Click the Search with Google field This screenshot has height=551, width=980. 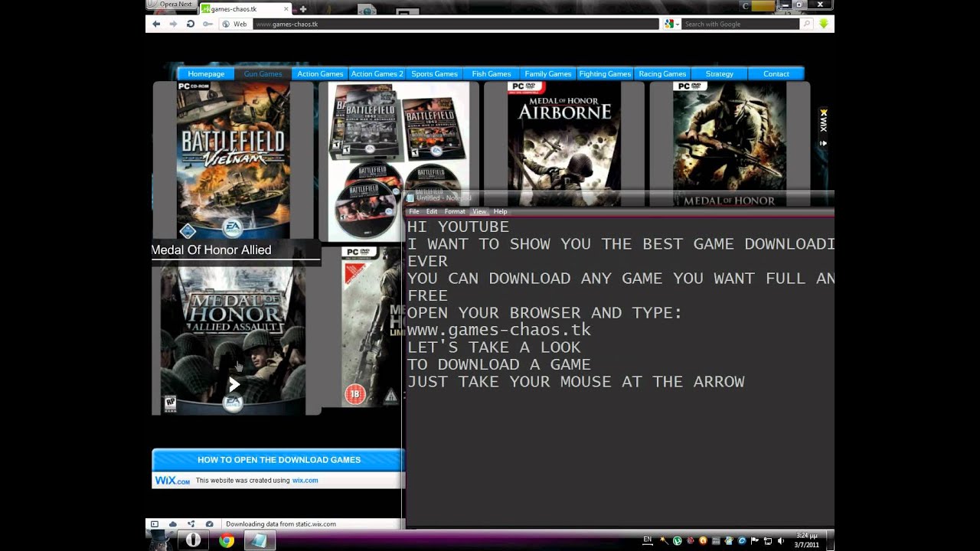740,24
